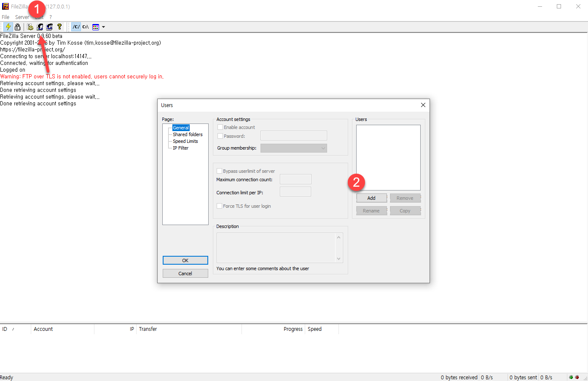
Task: Click the Remove user button
Action: tap(405, 198)
